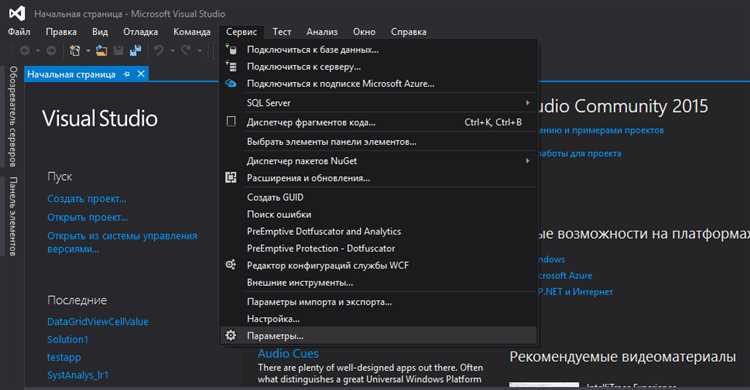Open the Анализ menu
This screenshot has width=750, height=390.
pyautogui.click(x=322, y=32)
